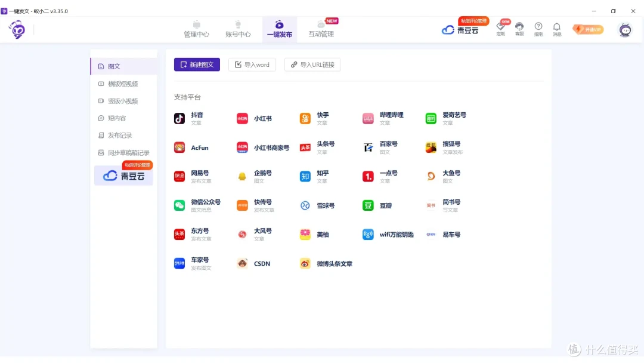Open the 指南 help icon
The height and width of the screenshot is (363, 644).
point(538,29)
